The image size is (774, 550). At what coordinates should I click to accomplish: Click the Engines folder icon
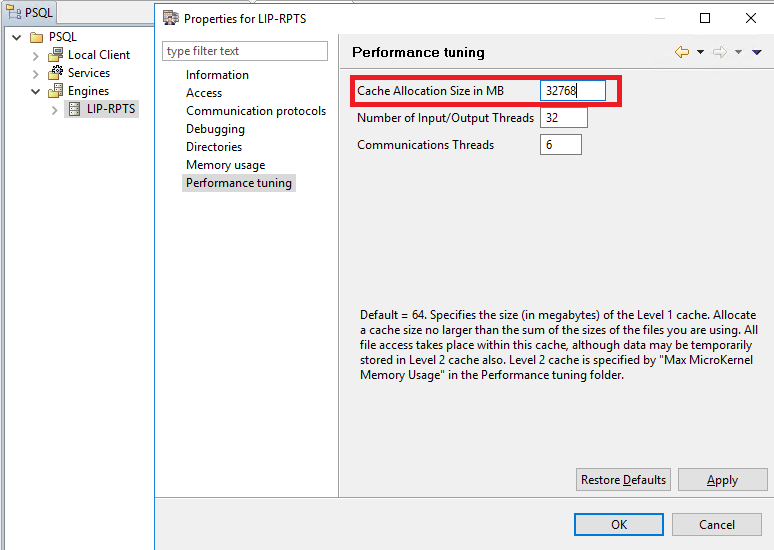point(56,91)
